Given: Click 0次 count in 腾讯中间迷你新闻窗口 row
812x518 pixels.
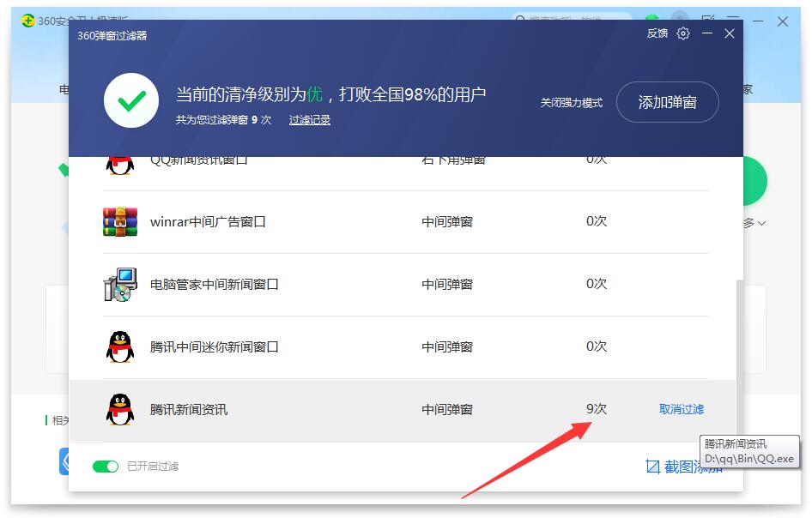Looking at the screenshot, I should [x=596, y=346].
